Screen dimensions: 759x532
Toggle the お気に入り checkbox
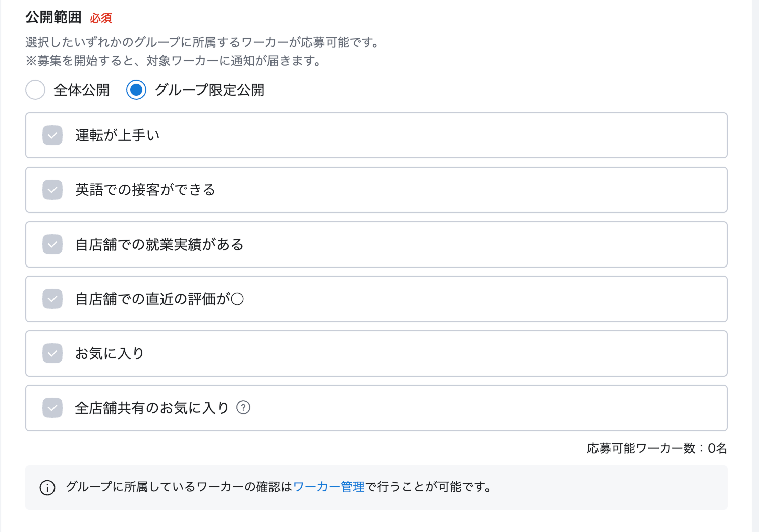(52, 353)
